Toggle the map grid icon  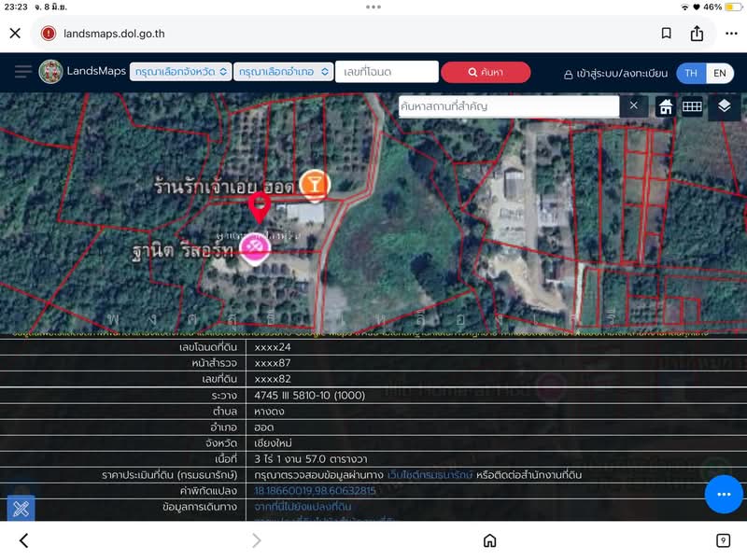point(692,106)
